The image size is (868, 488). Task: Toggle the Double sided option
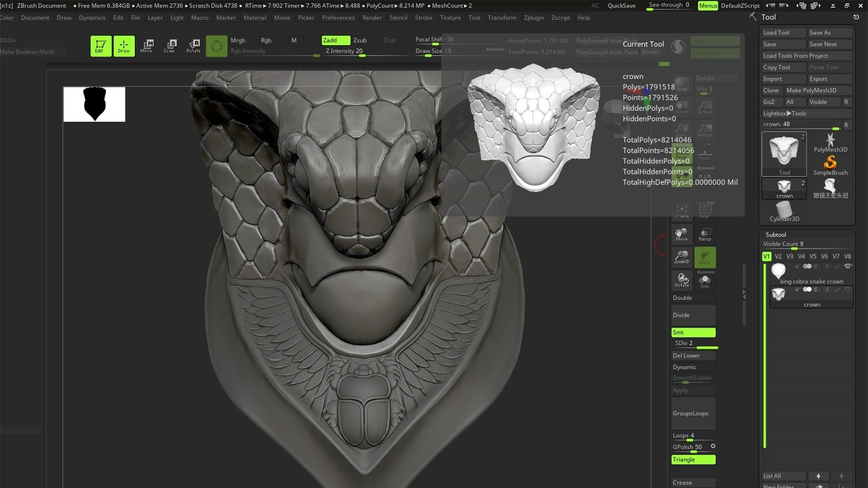pos(693,298)
